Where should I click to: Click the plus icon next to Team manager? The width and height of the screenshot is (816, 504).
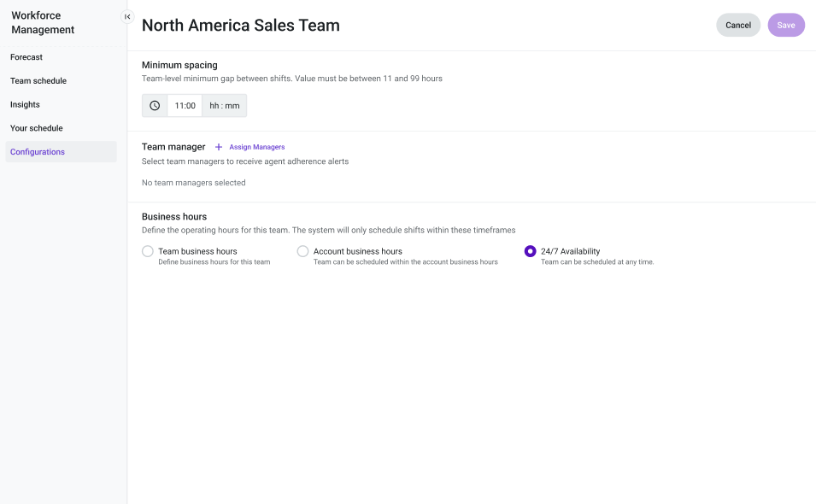(219, 147)
